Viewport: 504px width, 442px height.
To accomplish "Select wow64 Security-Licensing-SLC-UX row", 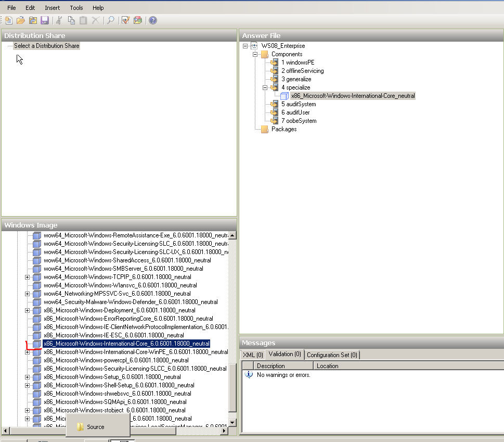I will pos(136,252).
